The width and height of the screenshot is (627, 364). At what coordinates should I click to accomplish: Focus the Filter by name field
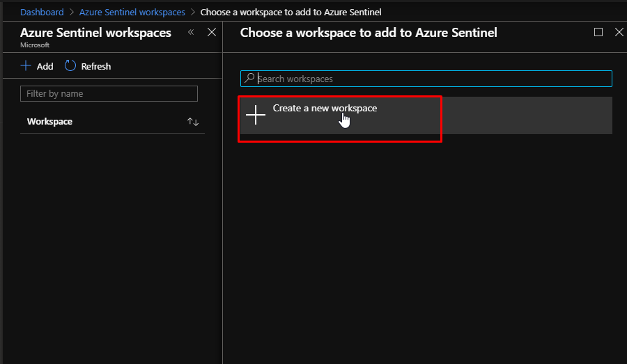click(x=109, y=94)
